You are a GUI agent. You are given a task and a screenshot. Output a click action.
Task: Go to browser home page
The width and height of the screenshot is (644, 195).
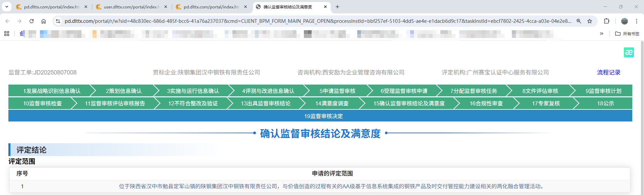pos(44,21)
